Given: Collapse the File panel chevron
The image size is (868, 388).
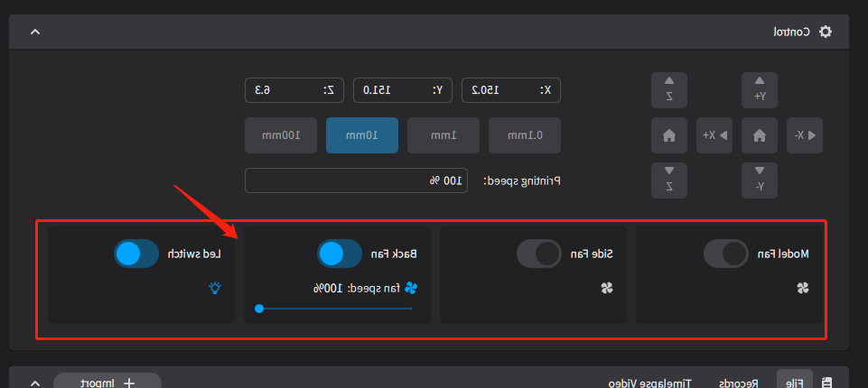Looking at the screenshot, I should [34, 383].
